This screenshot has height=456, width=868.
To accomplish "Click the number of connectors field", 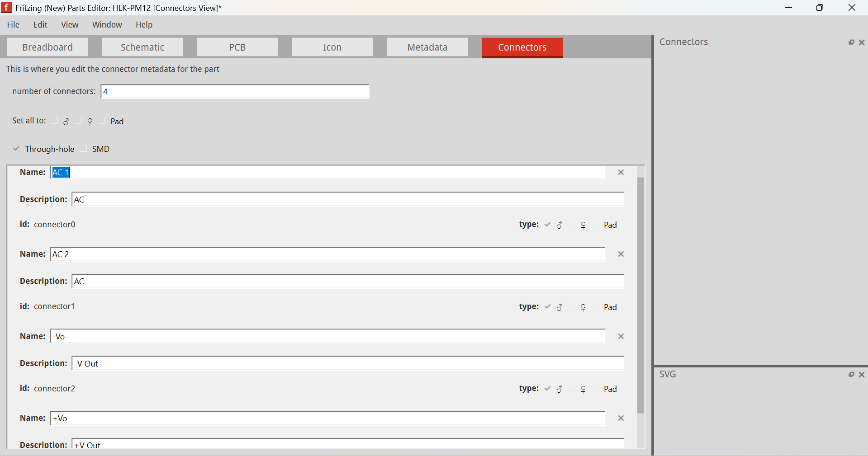I will 235,91.
